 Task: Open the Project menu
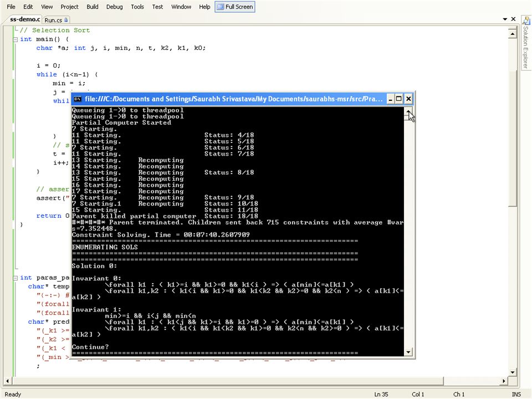point(69,7)
